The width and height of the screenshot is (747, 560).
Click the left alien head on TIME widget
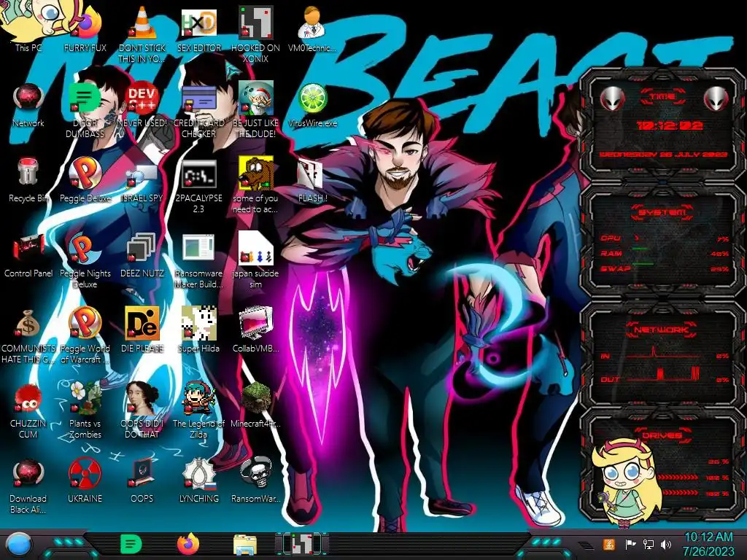click(612, 99)
